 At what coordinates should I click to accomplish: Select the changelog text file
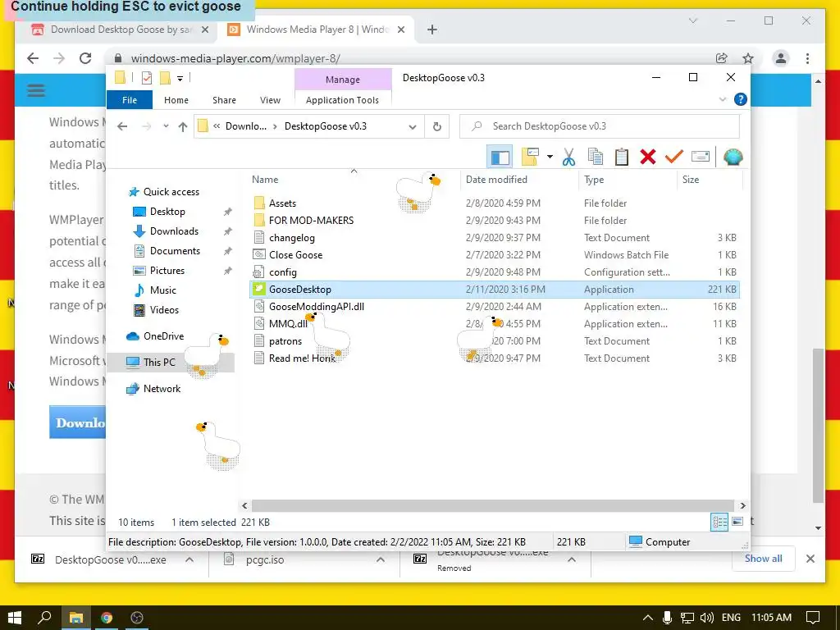click(x=292, y=238)
